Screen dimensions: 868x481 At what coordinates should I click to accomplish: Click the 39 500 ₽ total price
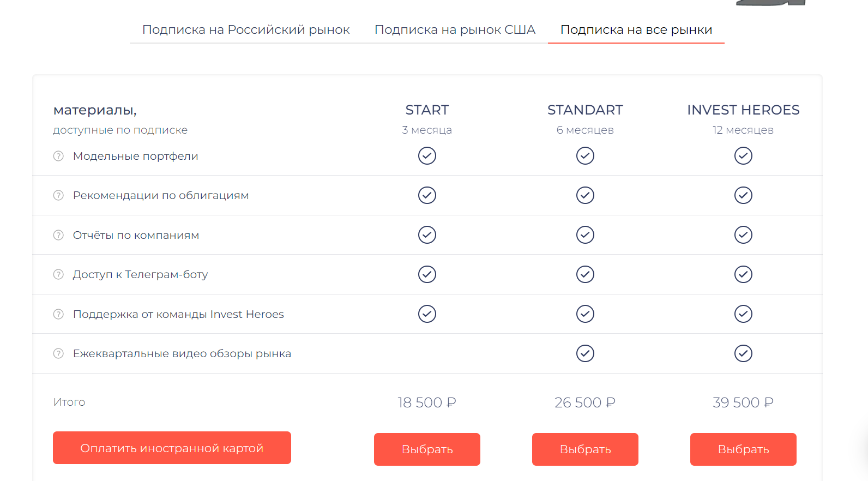(x=743, y=402)
